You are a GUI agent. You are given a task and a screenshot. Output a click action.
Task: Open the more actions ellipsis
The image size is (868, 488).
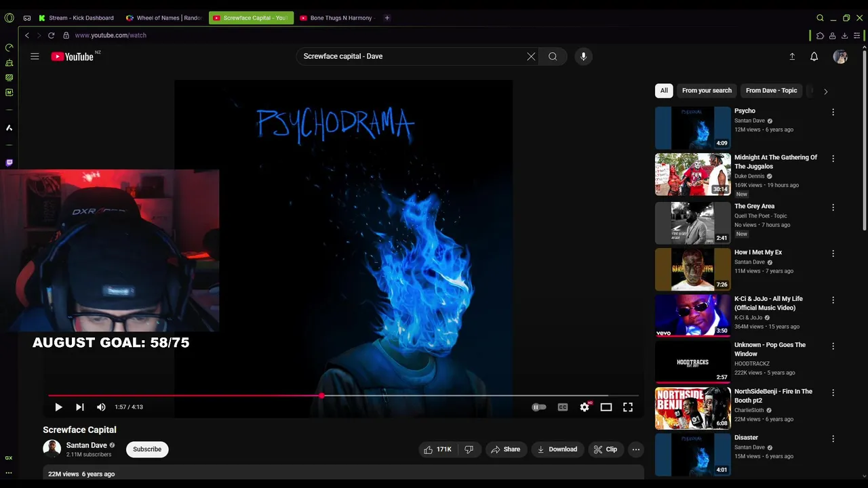[x=635, y=449]
